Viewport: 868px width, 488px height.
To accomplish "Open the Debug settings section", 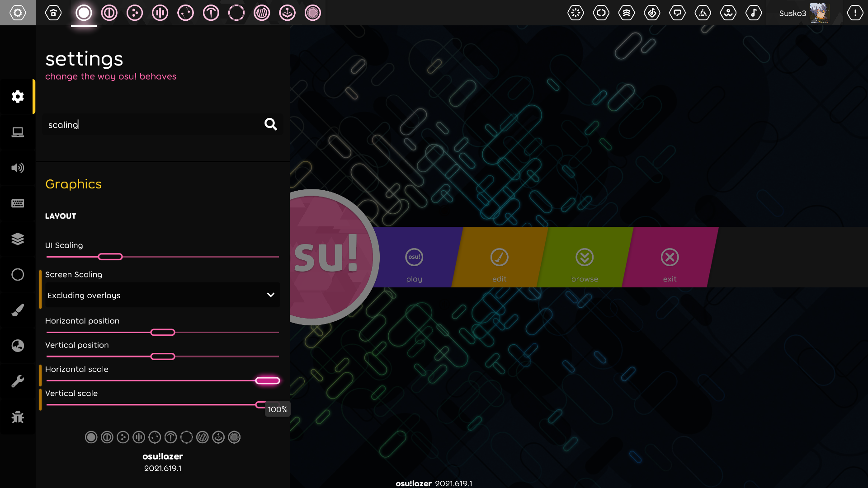I will 18,417.
